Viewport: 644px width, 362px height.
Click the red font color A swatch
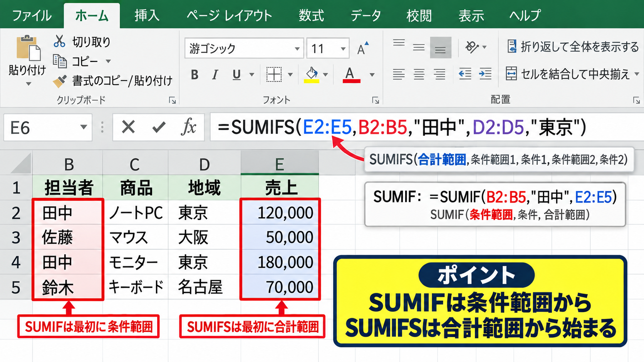click(351, 75)
